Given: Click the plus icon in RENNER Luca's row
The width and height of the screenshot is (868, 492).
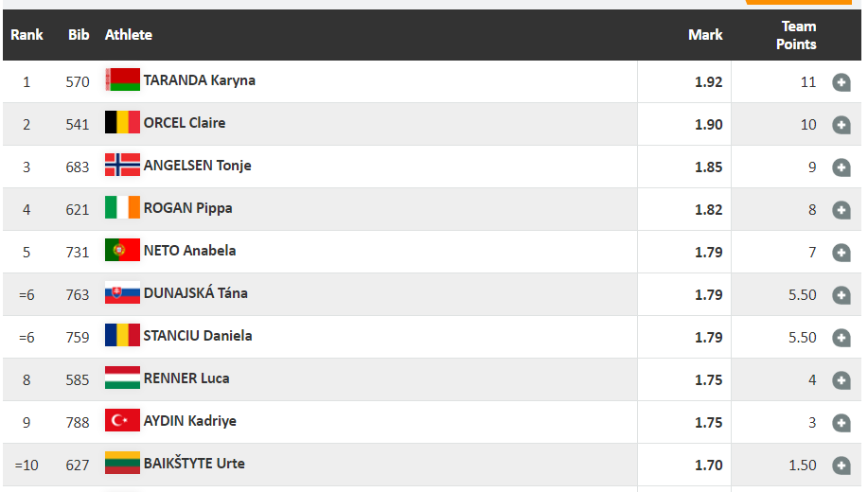Looking at the screenshot, I should 841,380.
